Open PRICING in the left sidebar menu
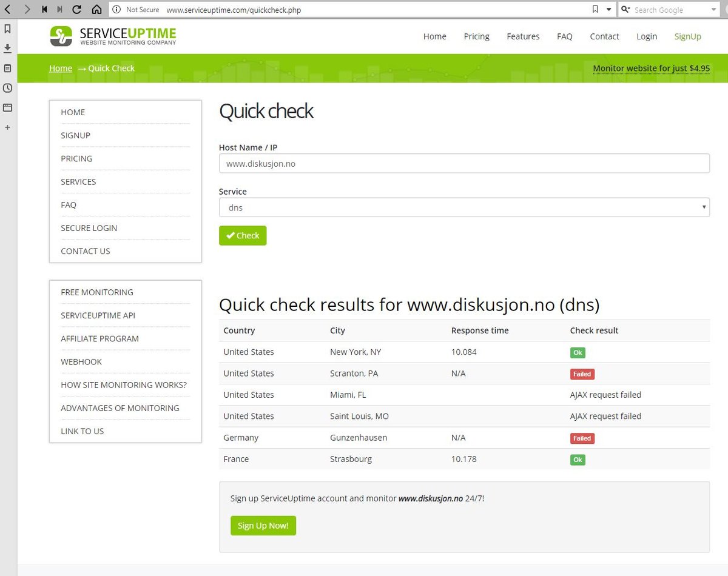This screenshot has height=576, width=728. pos(76,158)
